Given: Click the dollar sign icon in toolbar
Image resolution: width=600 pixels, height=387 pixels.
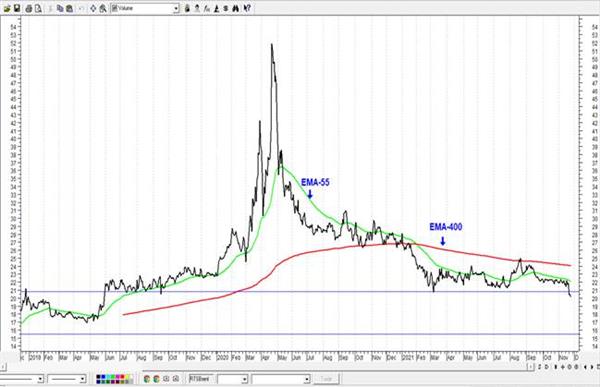Looking at the screenshot, I should point(225,8).
